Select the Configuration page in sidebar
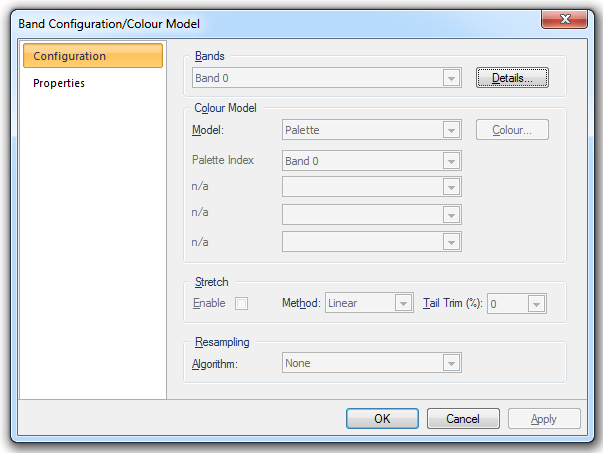This screenshot has height=453, width=603. 92,56
